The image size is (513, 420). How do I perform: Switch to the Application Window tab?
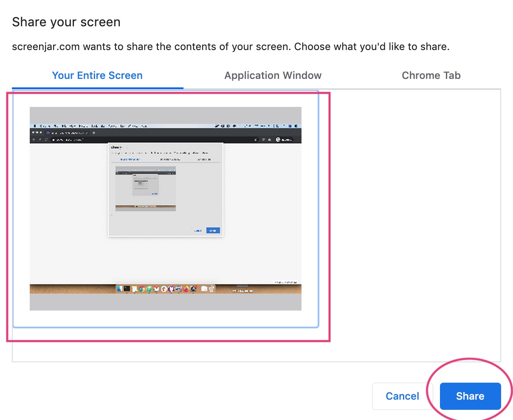pyautogui.click(x=273, y=75)
